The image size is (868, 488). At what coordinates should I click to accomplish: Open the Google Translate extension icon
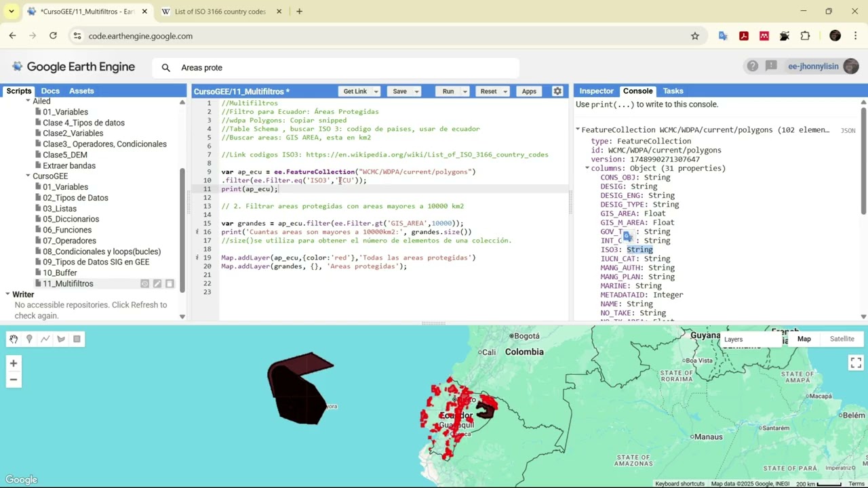[723, 36]
